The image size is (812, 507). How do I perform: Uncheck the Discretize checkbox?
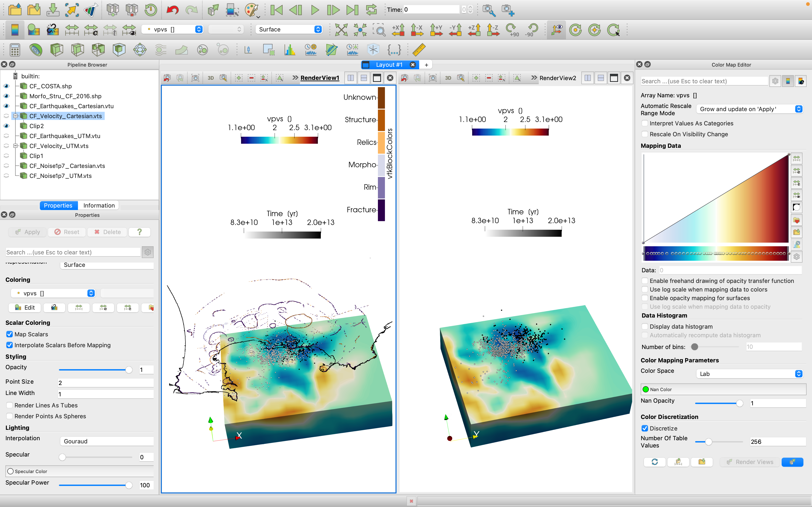pyautogui.click(x=645, y=428)
